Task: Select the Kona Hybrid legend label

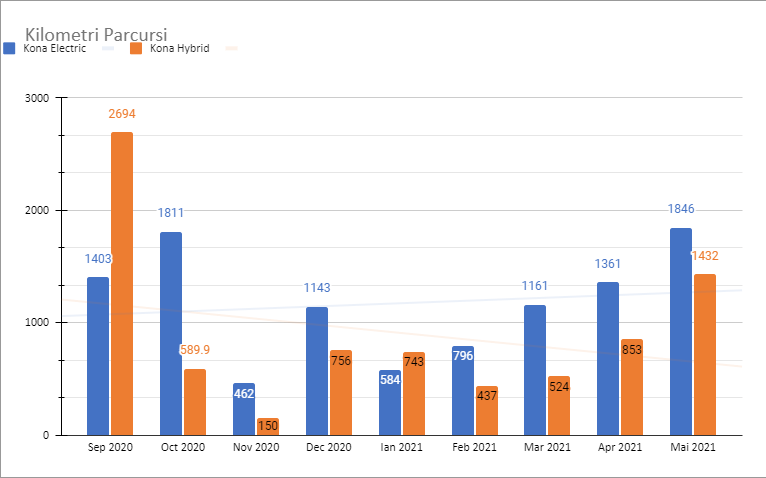Action: pos(179,48)
